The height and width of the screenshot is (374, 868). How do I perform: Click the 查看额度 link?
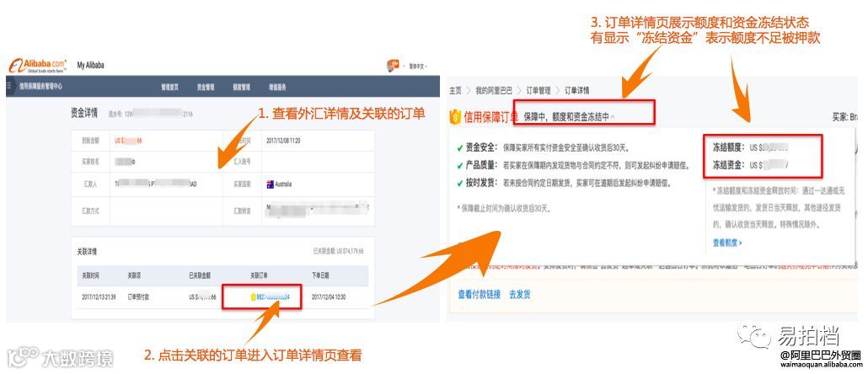727,243
